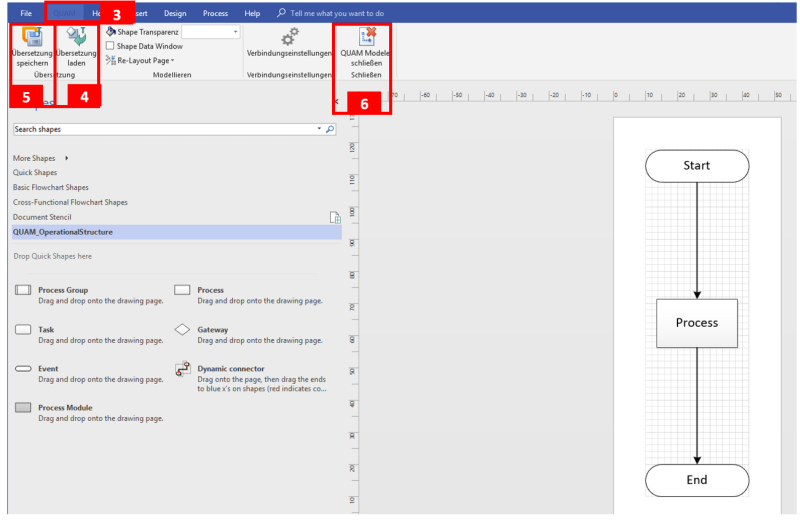The image size is (800, 521).
Task: Select the Gateway diamond shape icon
Action: point(182,329)
